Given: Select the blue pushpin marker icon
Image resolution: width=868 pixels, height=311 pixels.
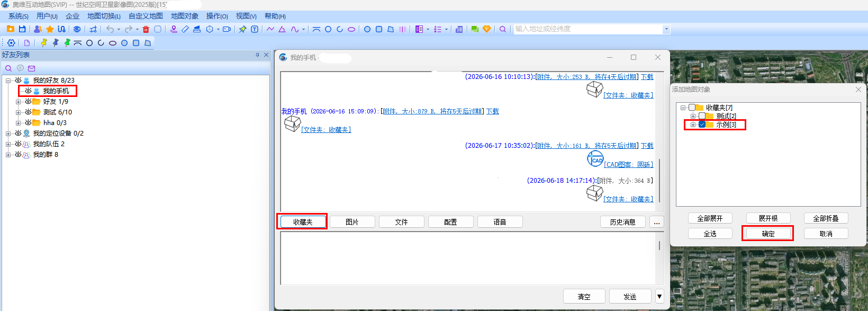Looking at the screenshot, I should tap(56, 43).
